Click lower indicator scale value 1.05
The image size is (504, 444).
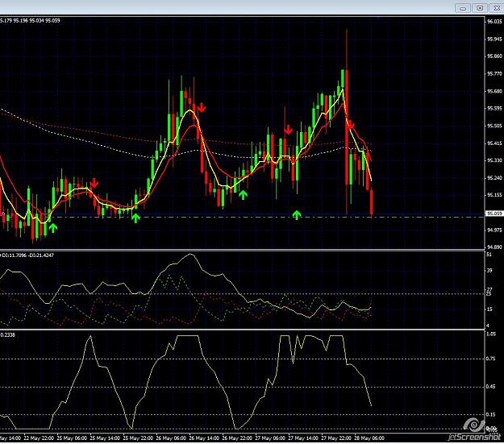pos(491,334)
